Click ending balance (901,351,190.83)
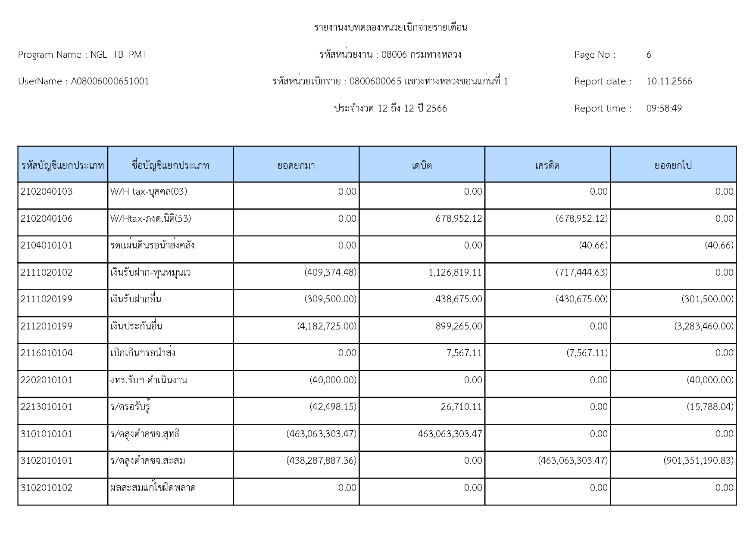756x534 pixels. click(x=698, y=461)
